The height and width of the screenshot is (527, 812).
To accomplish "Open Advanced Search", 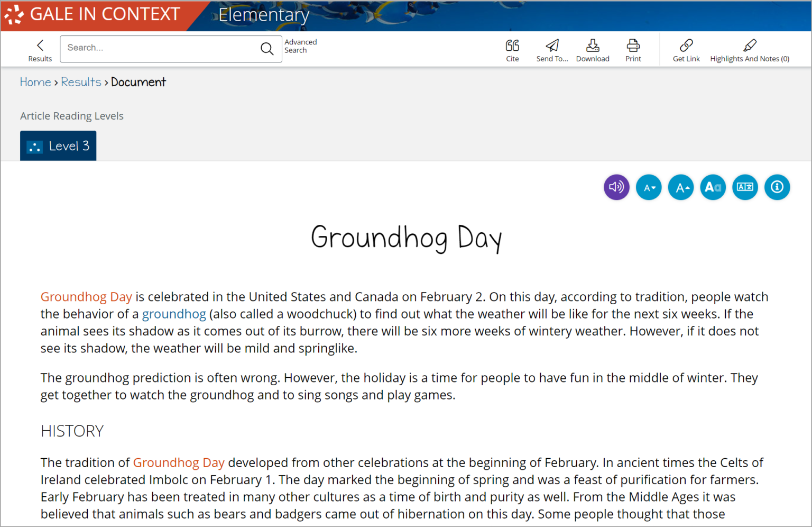I will tap(300, 46).
